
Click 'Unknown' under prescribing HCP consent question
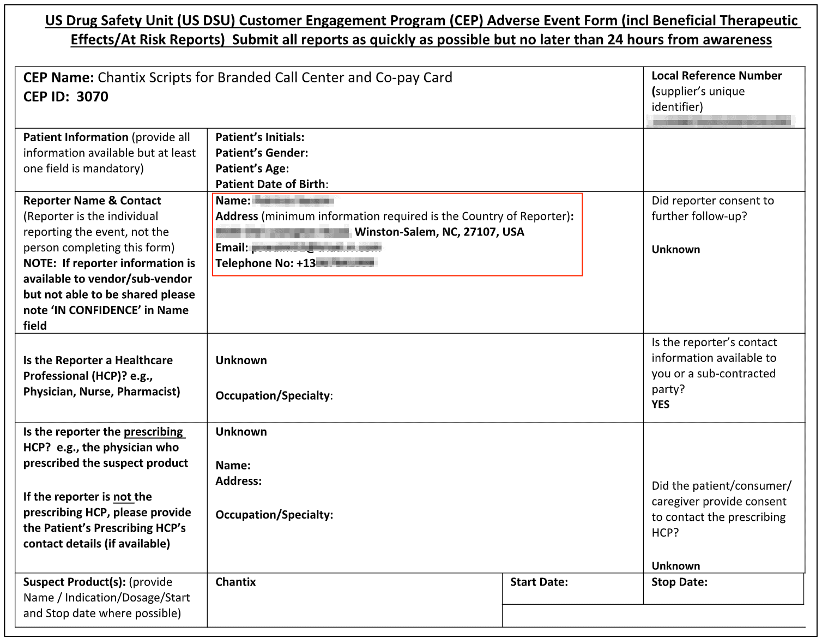pos(676,565)
